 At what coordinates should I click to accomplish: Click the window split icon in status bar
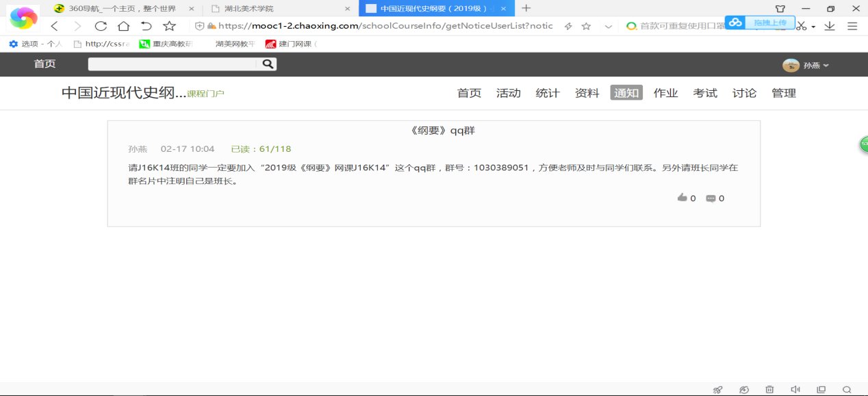pos(821,389)
